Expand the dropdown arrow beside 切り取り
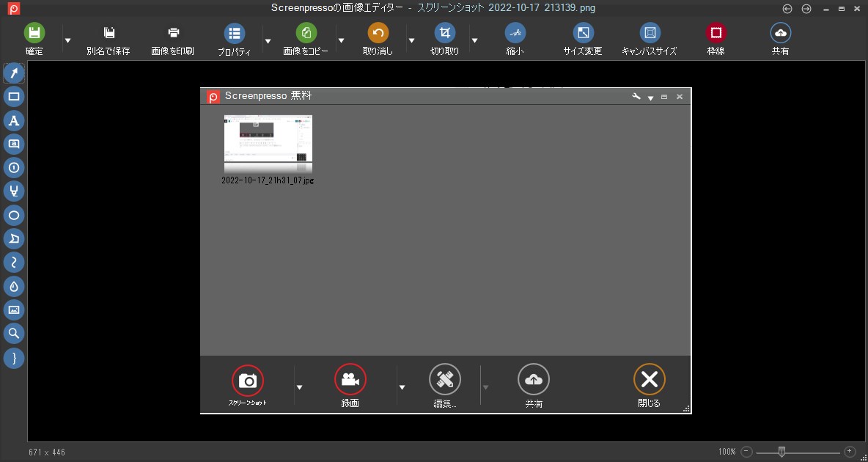 pyautogui.click(x=474, y=40)
